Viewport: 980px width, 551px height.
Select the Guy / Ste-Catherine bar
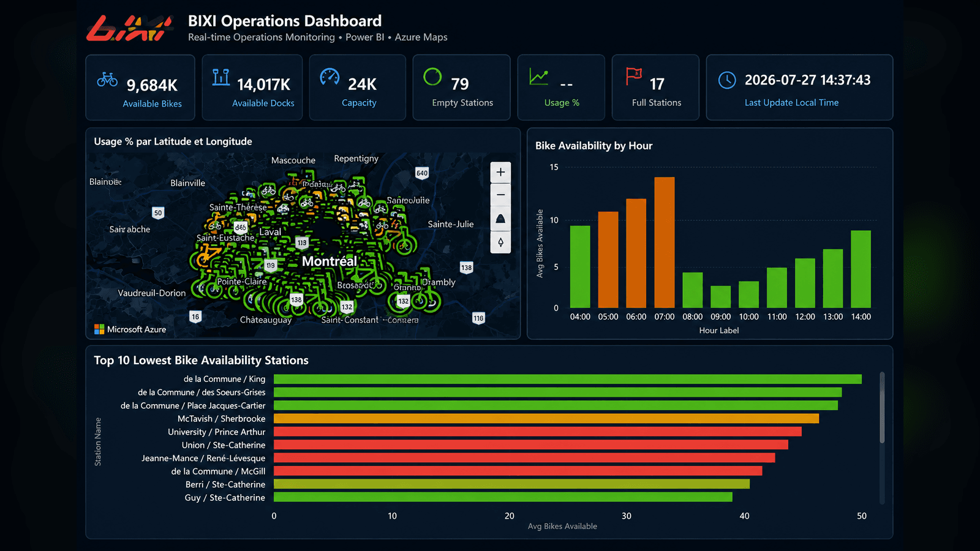[503, 497]
